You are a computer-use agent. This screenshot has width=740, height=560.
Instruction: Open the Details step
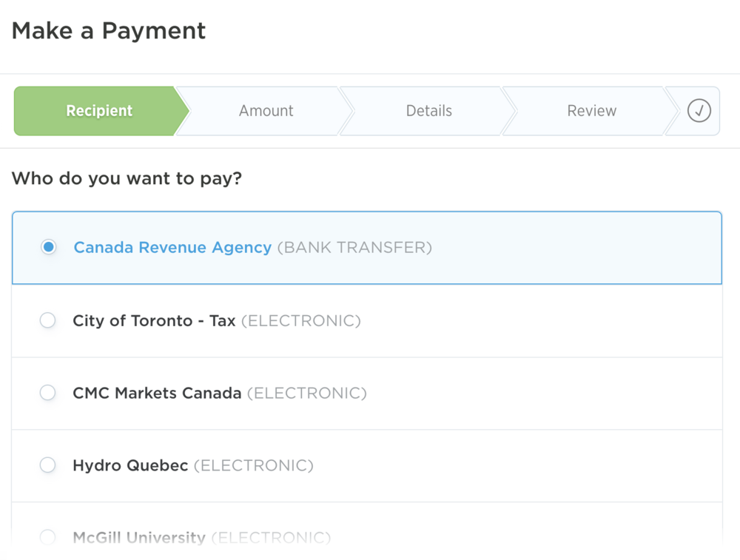click(x=428, y=111)
